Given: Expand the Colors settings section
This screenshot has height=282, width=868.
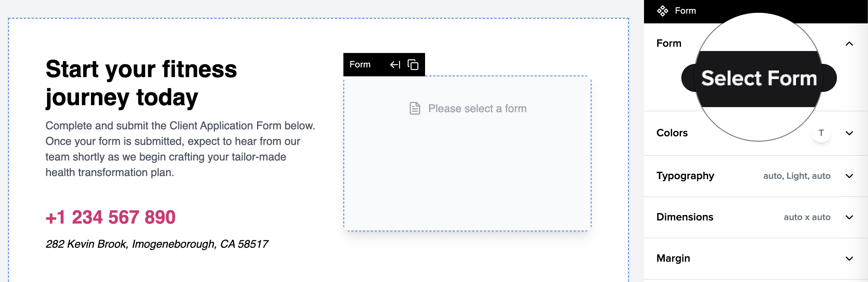Looking at the screenshot, I should click(849, 134).
